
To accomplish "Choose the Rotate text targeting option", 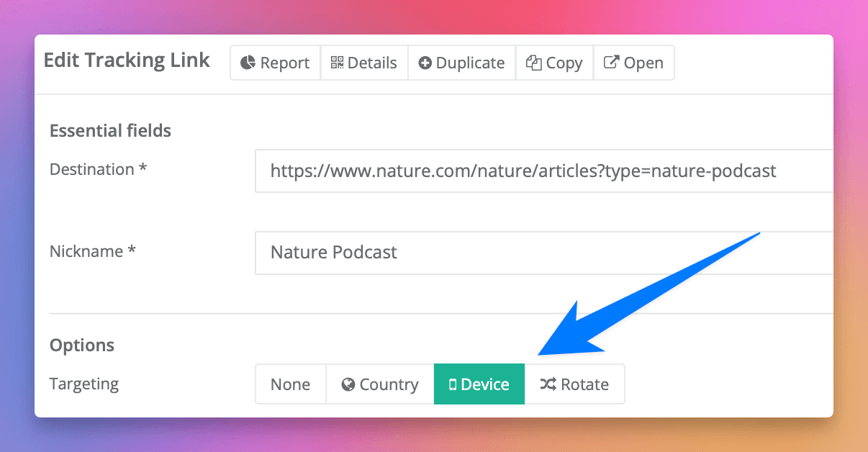I will (584, 384).
